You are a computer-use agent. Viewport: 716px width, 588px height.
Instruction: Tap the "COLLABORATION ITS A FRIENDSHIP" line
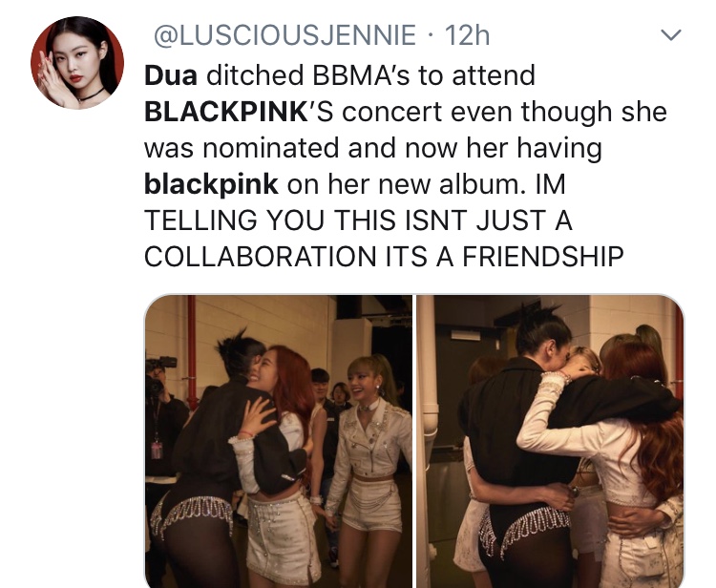(384, 257)
